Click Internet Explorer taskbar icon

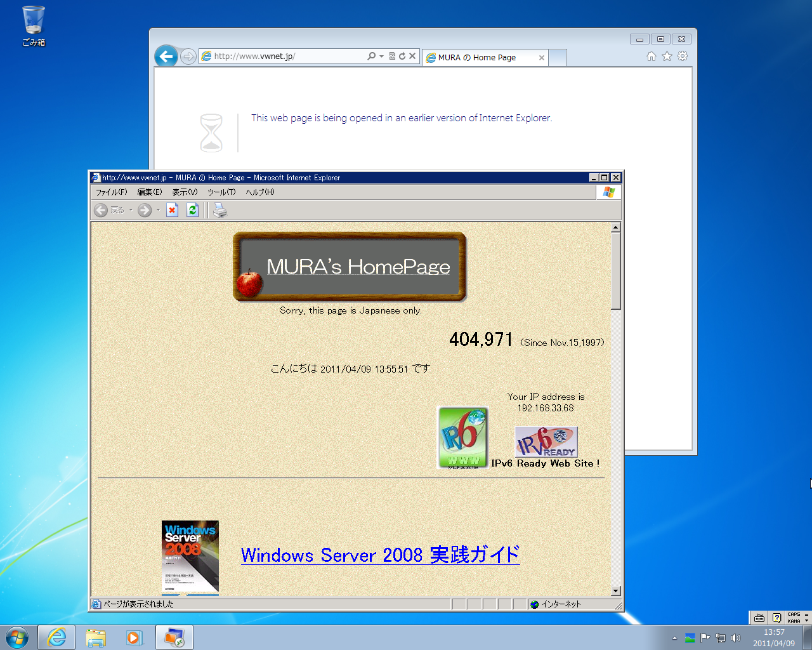click(x=56, y=637)
